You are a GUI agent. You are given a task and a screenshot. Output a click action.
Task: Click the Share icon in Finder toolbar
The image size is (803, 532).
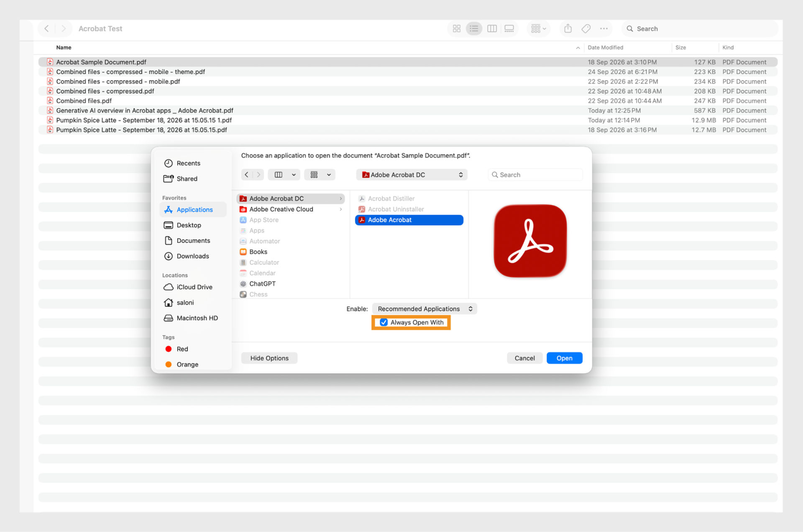pyautogui.click(x=568, y=28)
